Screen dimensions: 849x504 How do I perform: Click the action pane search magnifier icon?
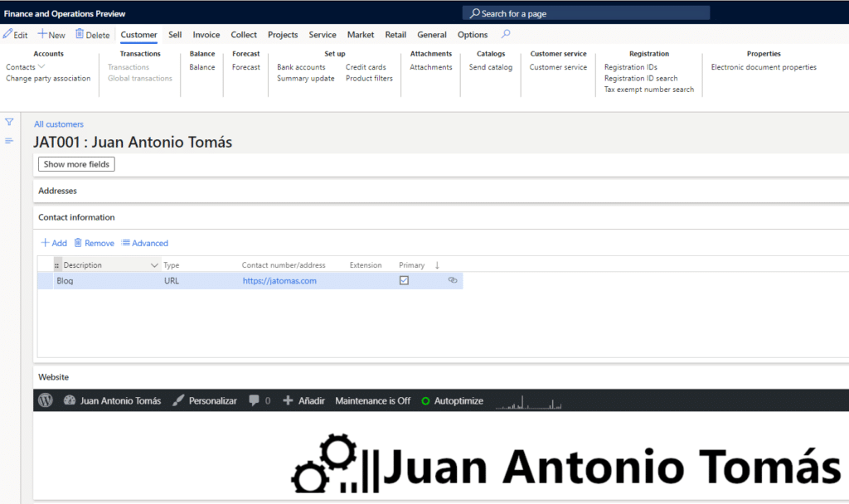coord(506,34)
